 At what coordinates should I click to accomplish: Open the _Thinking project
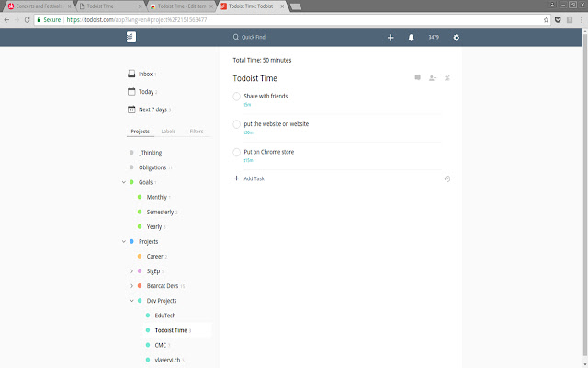point(151,153)
